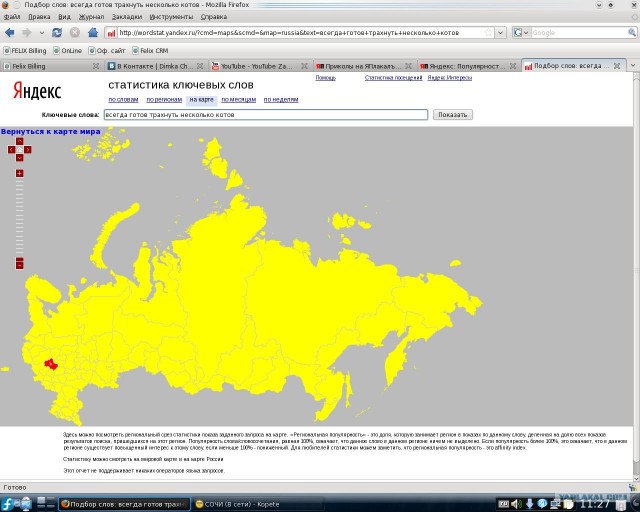Pan the map up with the arrow
The height and width of the screenshot is (512, 640).
click(20, 141)
